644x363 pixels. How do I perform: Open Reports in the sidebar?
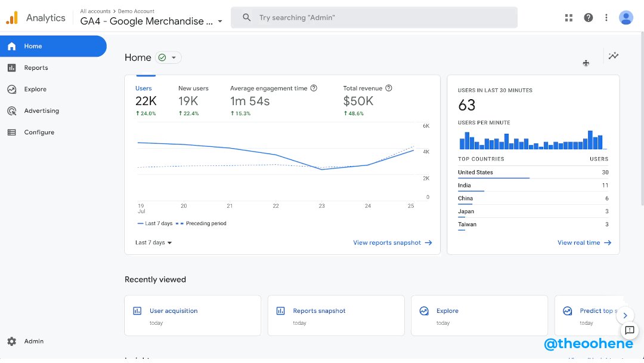coord(54,68)
